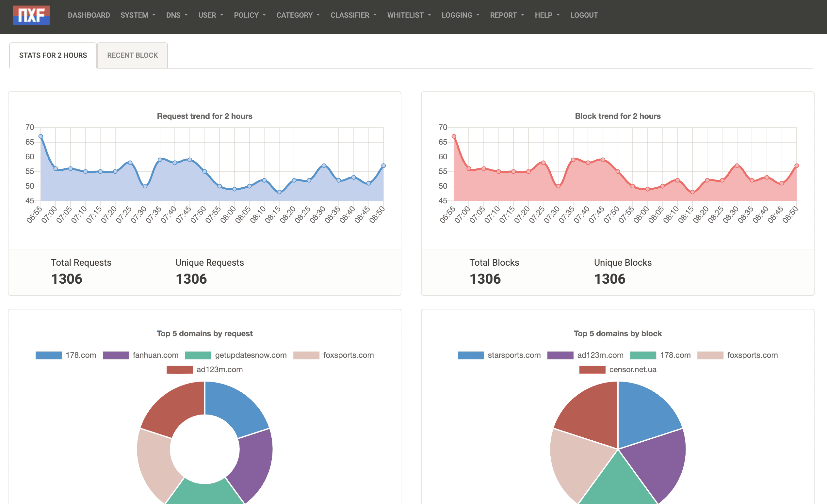This screenshot has width=827, height=504.
Task: Click the censor.net.ua legend color box
Action: click(592, 370)
